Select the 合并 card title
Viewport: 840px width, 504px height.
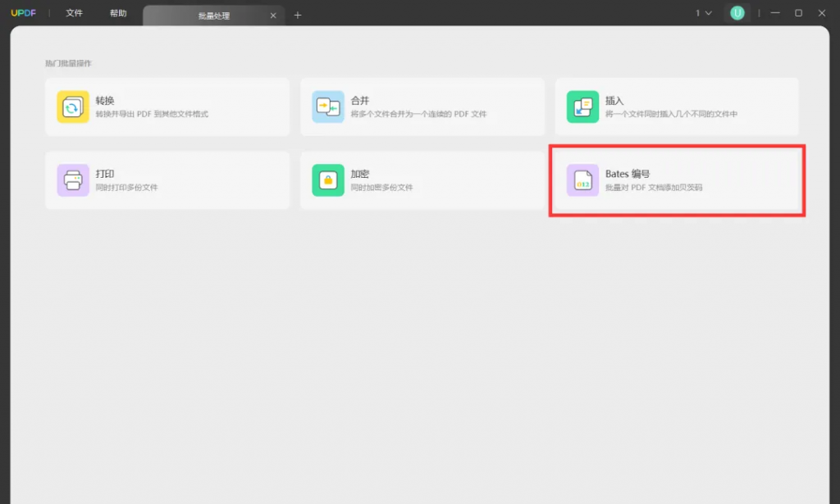360,100
